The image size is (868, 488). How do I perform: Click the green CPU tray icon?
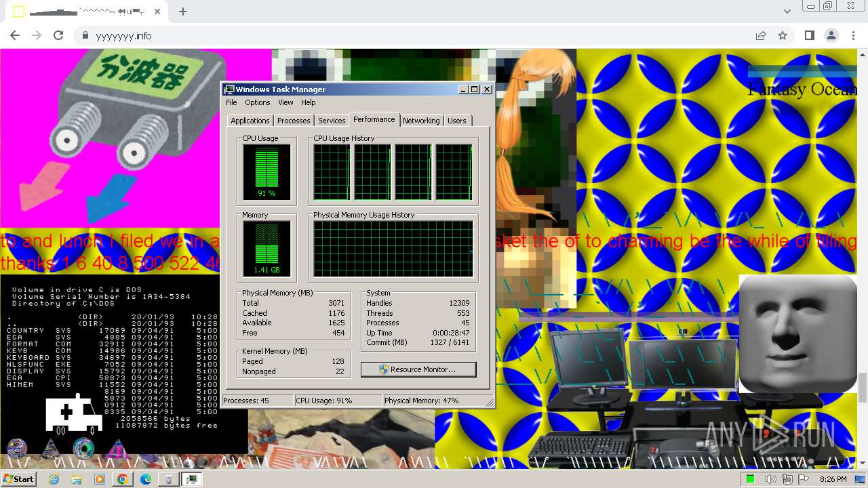(x=750, y=479)
